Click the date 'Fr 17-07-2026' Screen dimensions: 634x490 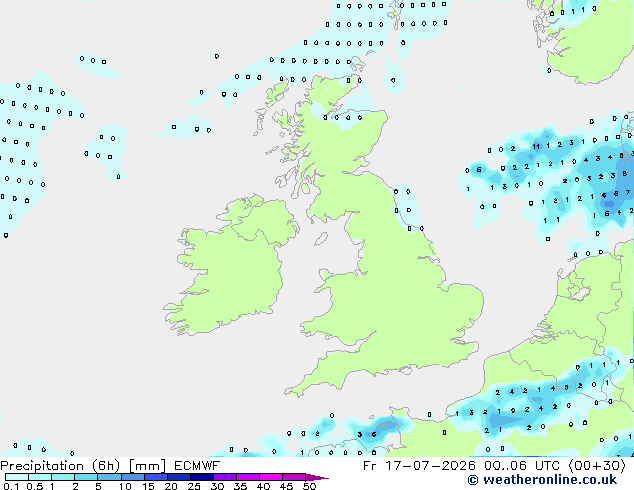(419, 466)
